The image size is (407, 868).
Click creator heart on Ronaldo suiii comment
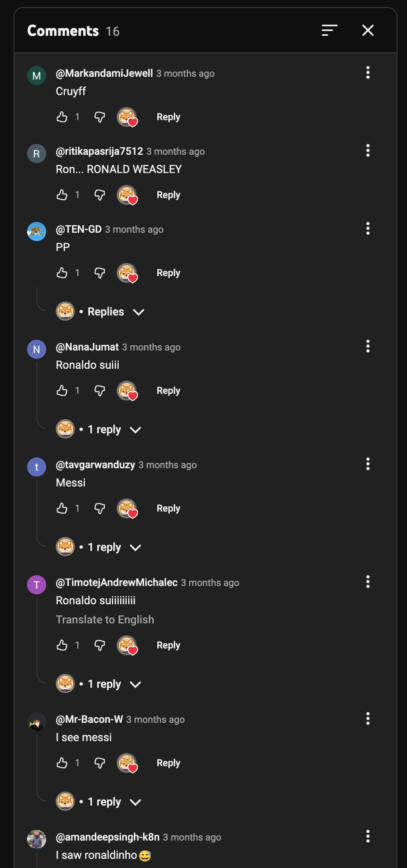coord(127,391)
